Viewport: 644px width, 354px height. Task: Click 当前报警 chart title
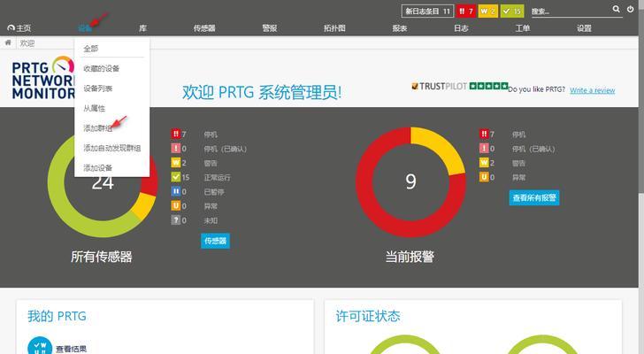pos(410,257)
